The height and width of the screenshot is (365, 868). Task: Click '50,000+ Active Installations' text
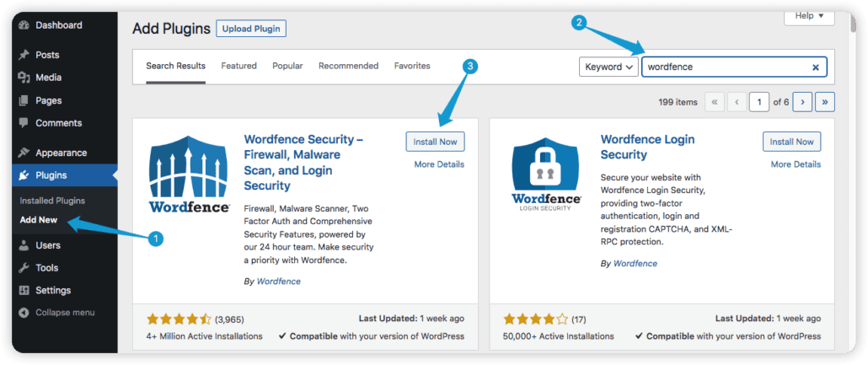tap(559, 336)
